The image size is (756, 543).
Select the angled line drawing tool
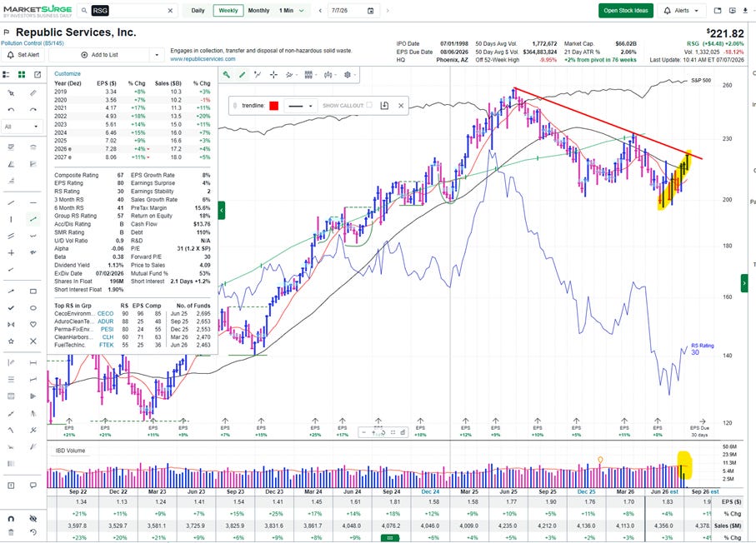pyautogui.click(x=11, y=202)
